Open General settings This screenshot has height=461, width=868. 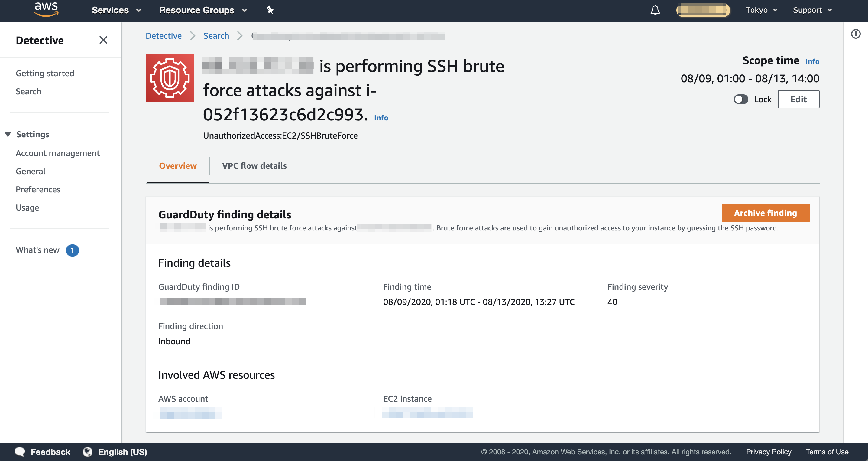tap(30, 171)
